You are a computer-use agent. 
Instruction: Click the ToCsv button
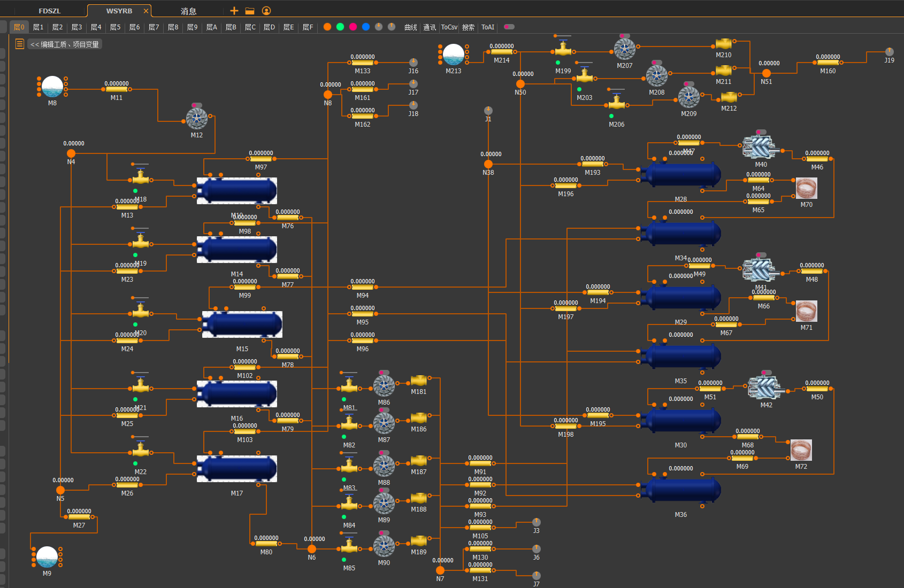coord(449,27)
